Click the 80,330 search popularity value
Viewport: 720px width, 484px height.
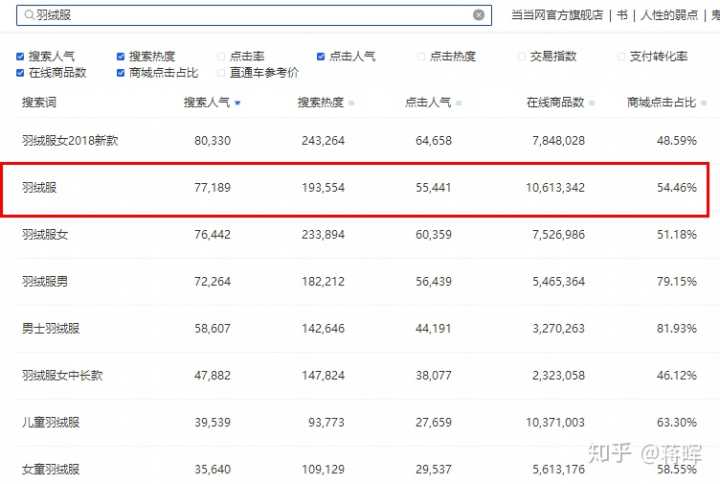tap(212, 141)
